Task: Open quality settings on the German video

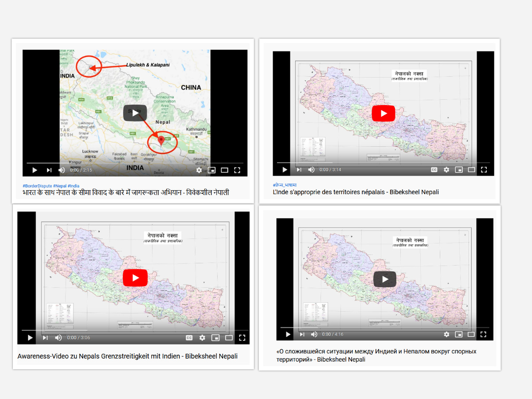Action: click(x=202, y=338)
